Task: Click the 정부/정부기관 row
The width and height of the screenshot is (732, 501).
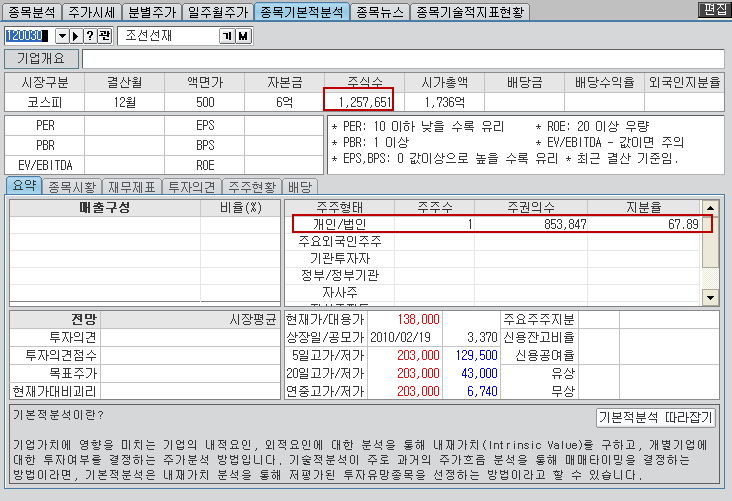Action: pyautogui.click(x=493, y=275)
